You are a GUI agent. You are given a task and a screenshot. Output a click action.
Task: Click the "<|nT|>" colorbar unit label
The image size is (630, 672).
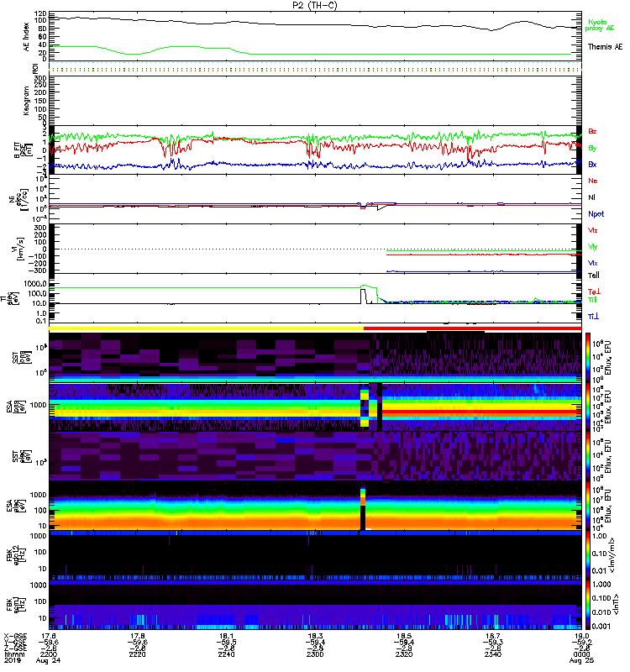[x=616, y=604]
